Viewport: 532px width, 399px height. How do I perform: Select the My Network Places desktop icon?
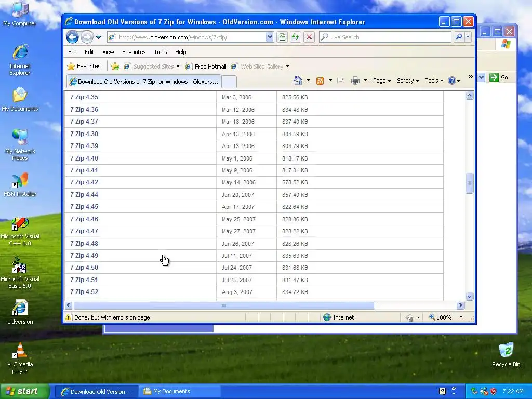20,145
